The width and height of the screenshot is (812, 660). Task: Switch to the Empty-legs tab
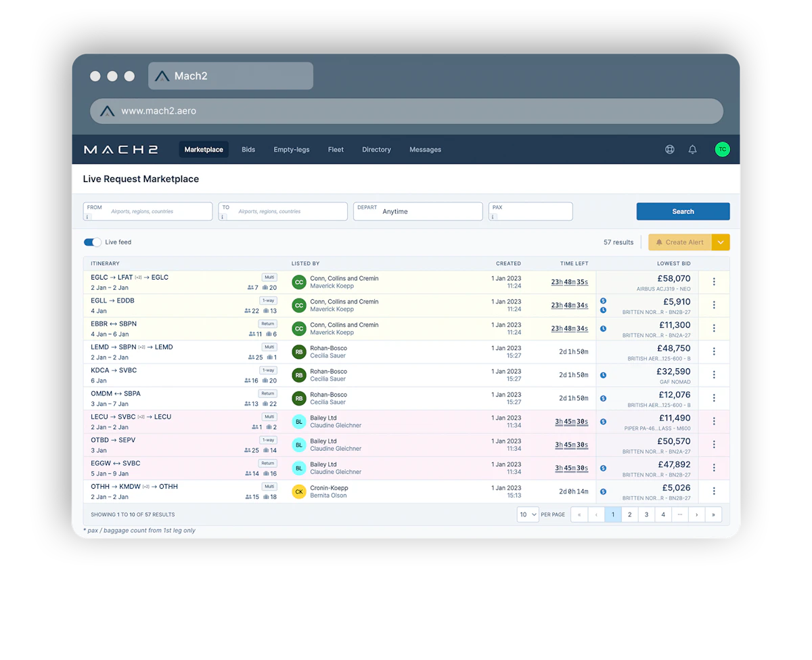coord(292,150)
